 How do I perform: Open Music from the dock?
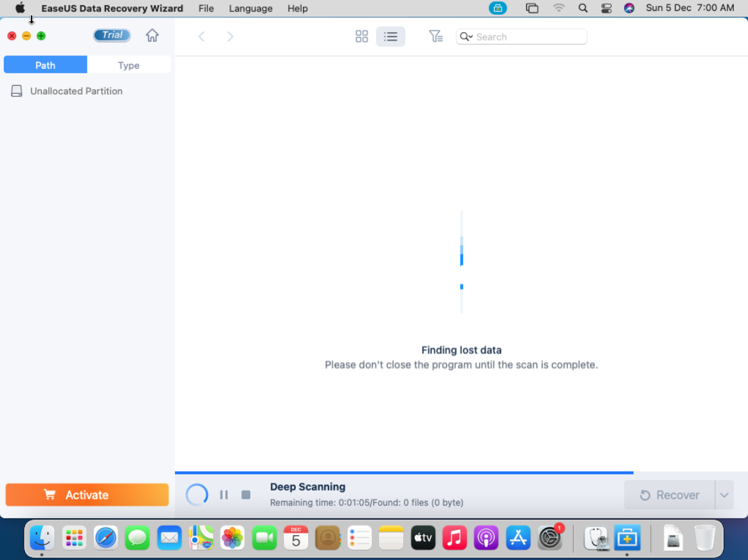(455, 538)
